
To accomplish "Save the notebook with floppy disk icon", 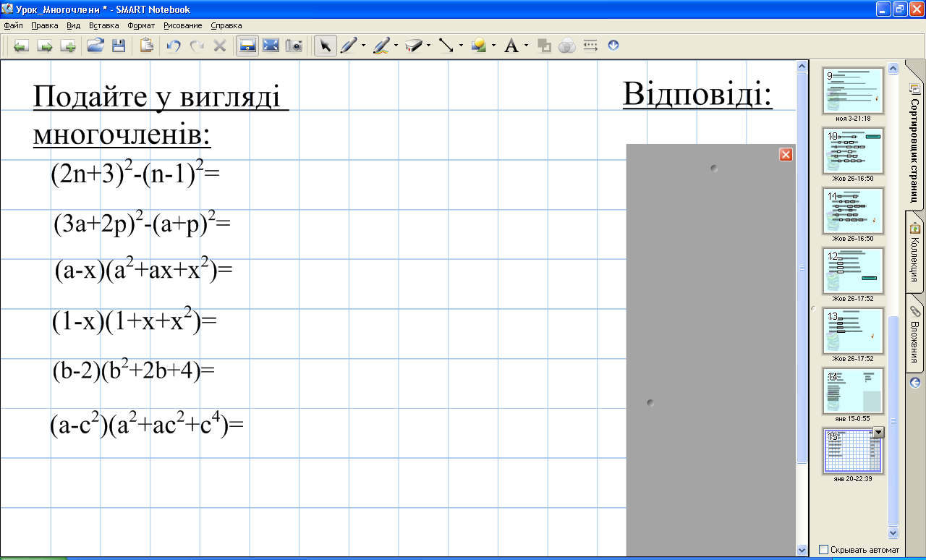I will pos(118,46).
